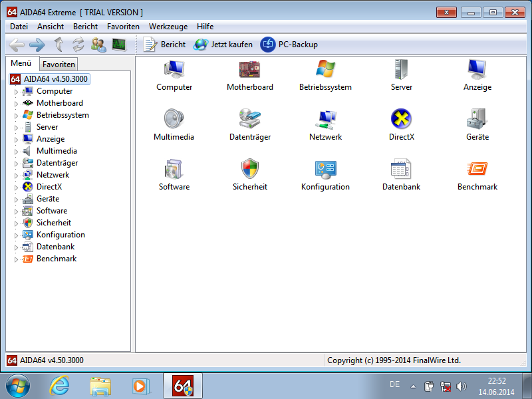Open the Hilfe menu
Image resolution: width=532 pixels, height=399 pixels.
pos(205,27)
